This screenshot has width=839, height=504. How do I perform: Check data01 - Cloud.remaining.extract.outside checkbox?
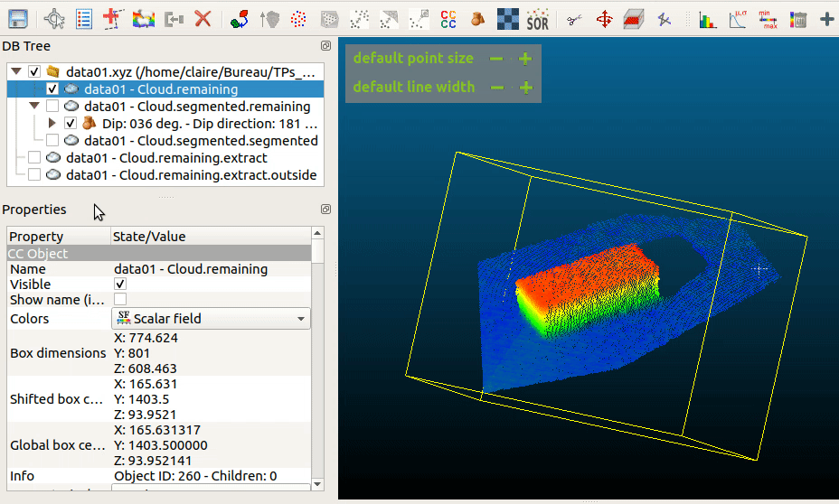coord(34,174)
